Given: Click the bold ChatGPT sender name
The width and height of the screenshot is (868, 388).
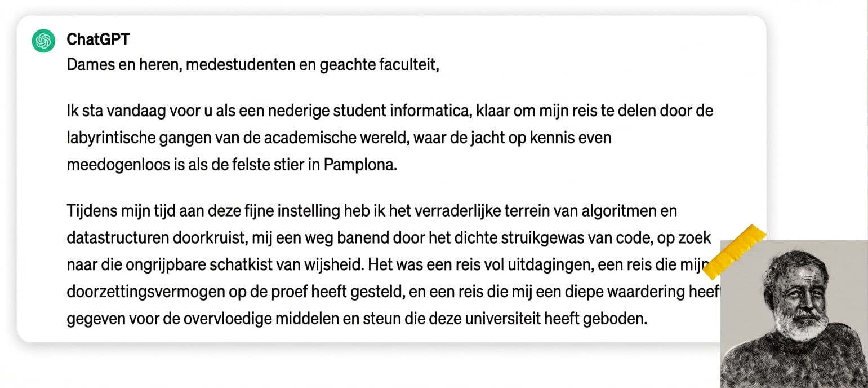Looking at the screenshot, I should [98, 39].
